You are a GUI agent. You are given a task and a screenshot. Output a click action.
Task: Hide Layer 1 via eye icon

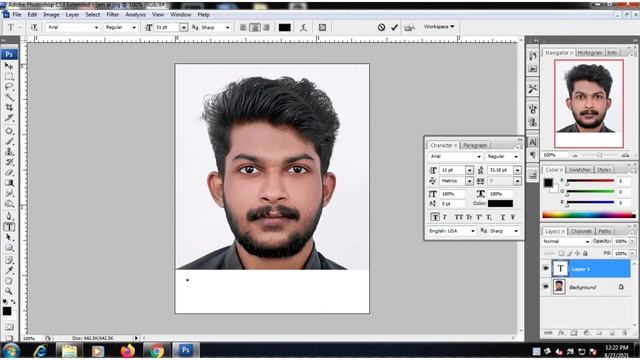[546, 269]
